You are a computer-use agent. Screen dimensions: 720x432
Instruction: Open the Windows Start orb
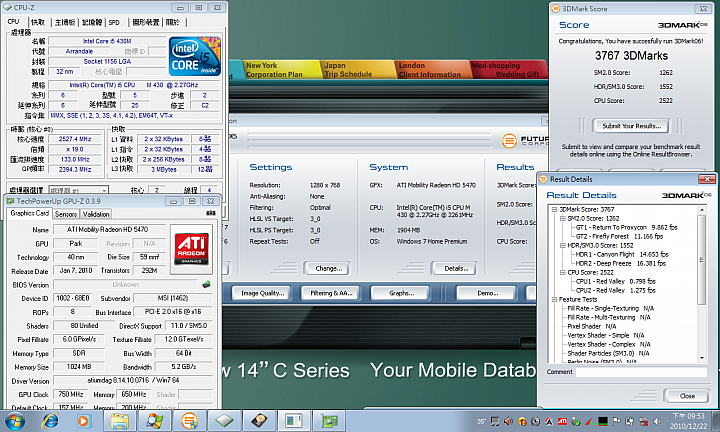coord(15,421)
